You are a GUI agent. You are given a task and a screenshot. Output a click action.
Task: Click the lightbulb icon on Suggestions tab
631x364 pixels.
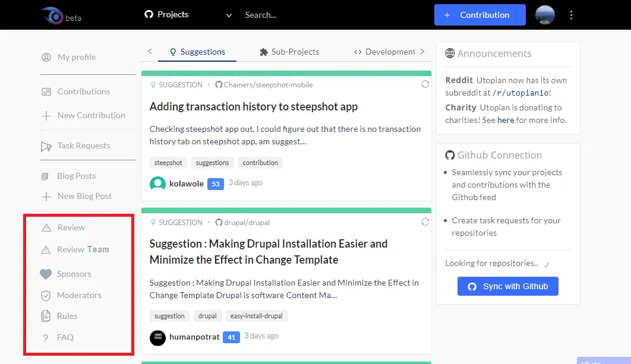[x=173, y=52]
